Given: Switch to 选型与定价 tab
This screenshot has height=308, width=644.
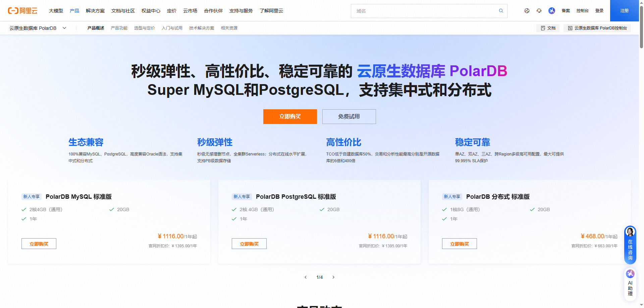Looking at the screenshot, I should click(x=145, y=28).
